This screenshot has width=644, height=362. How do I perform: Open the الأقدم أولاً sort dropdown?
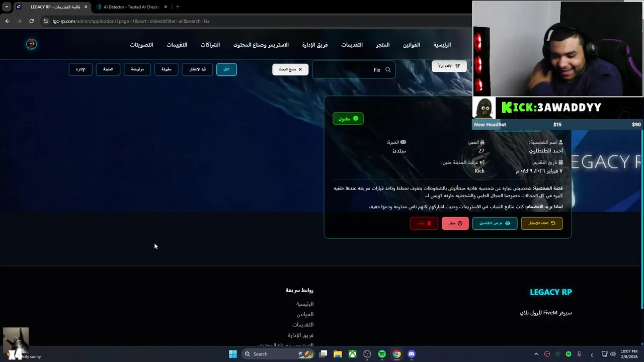point(449,66)
